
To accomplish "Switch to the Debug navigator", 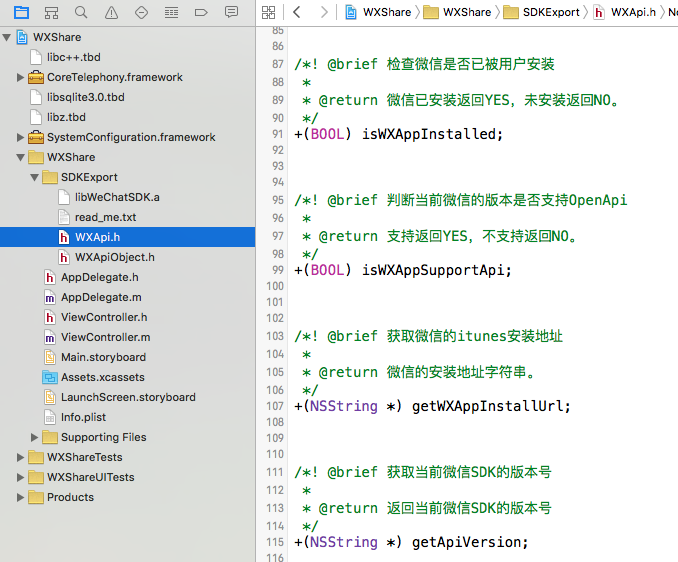I will click(x=171, y=12).
